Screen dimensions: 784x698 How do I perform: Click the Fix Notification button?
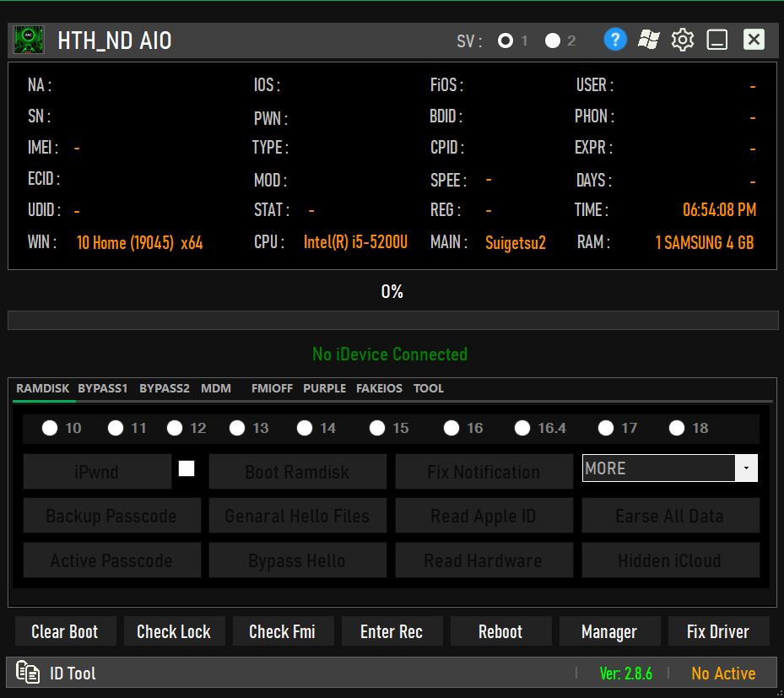coord(484,472)
